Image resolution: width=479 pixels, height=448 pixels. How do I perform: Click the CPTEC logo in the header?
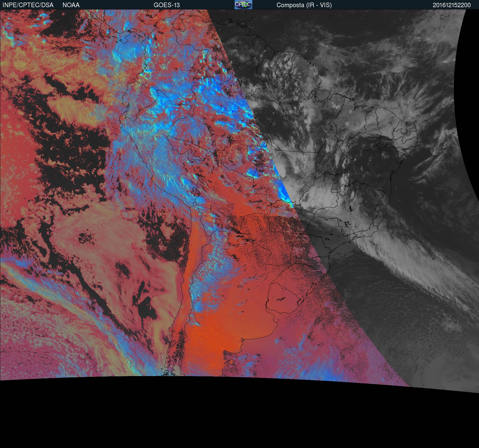tap(243, 5)
